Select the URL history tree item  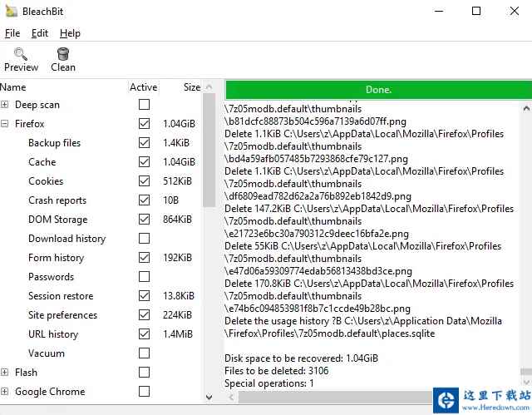[53, 333]
